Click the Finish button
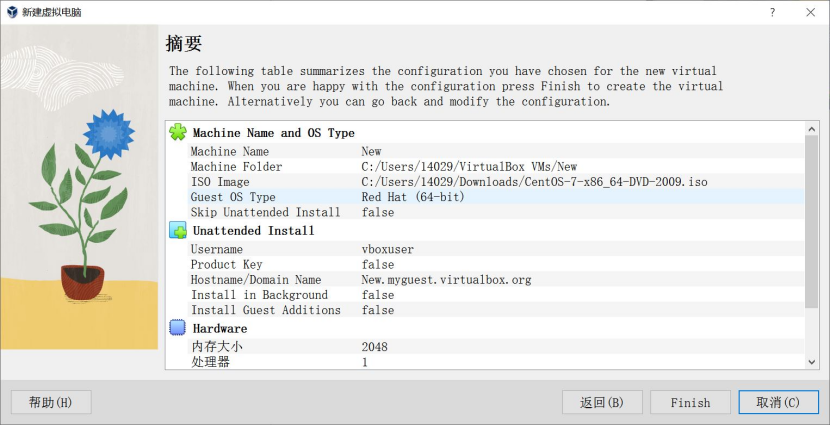The height and width of the screenshot is (426, 831). [x=690, y=402]
